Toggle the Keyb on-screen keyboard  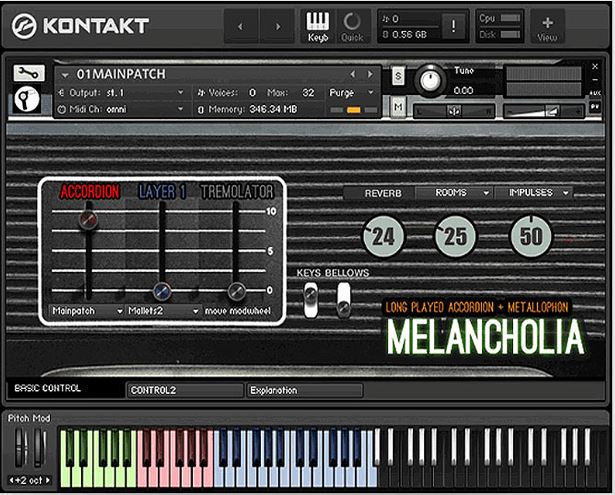318,27
